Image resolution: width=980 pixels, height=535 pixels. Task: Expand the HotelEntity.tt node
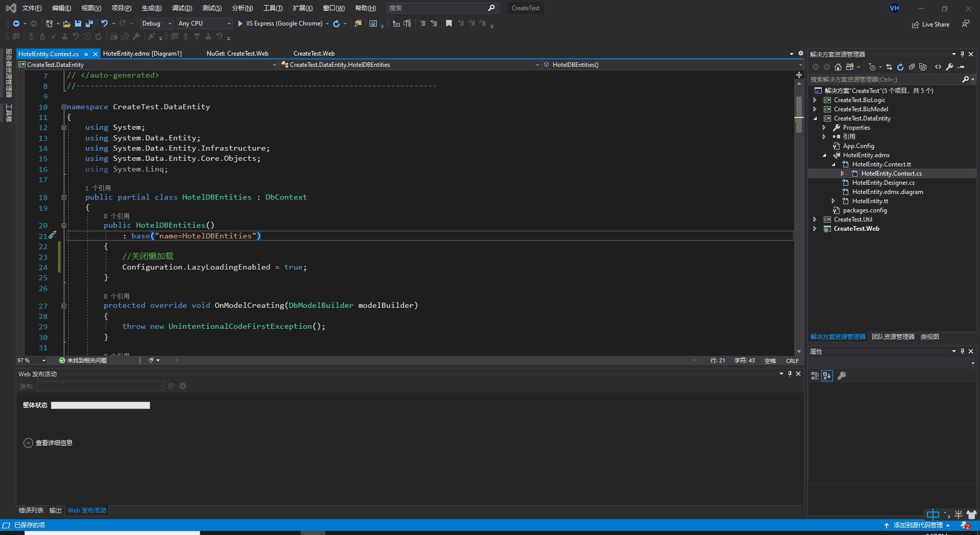[834, 201]
